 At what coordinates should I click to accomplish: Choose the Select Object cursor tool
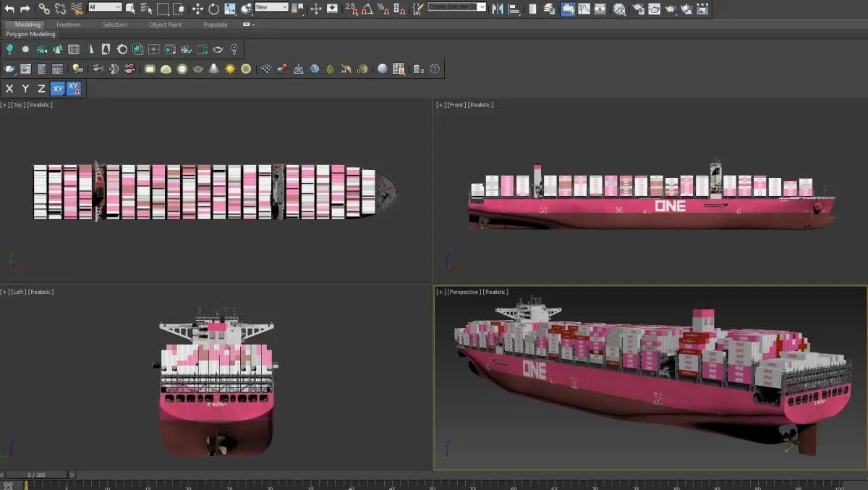tap(130, 9)
